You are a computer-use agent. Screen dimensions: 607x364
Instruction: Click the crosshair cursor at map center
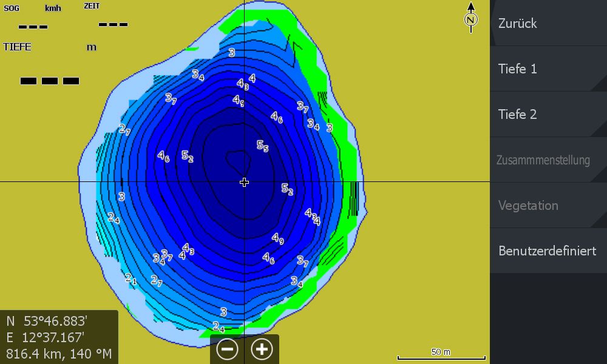pyautogui.click(x=244, y=182)
